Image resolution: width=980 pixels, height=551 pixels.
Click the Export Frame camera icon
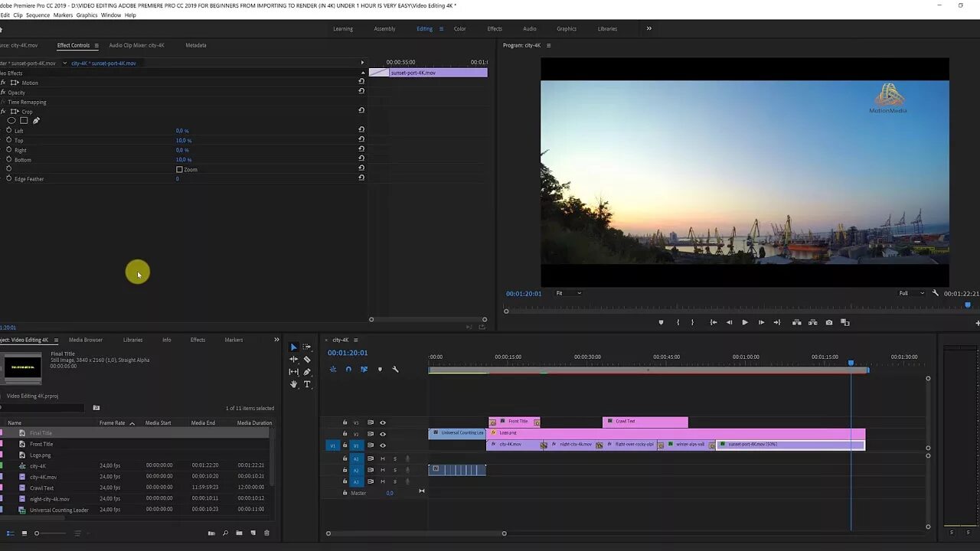pyautogui.click(x=828, y=322)
